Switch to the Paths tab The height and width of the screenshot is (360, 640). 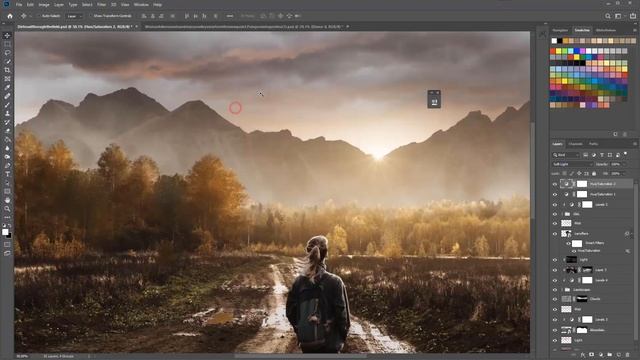tap(593, 144)
